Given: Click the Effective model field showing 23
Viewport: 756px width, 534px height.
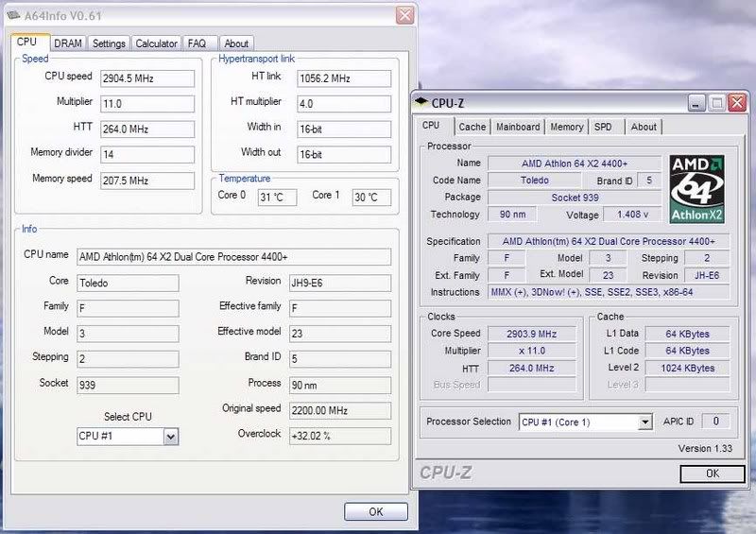Looking at the screenshot, I should click(x=340, y=334).
